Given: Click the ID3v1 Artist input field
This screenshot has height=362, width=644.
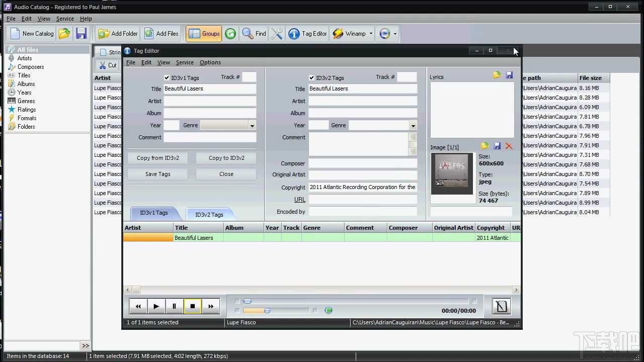Looking at the screenshot, I should (210, 101).
